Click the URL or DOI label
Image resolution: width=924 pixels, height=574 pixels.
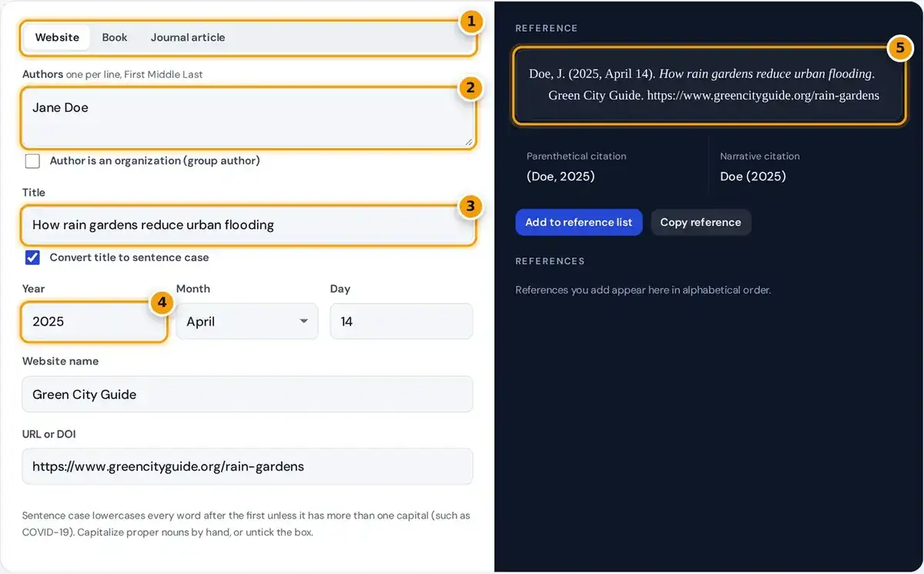point(49,435)
